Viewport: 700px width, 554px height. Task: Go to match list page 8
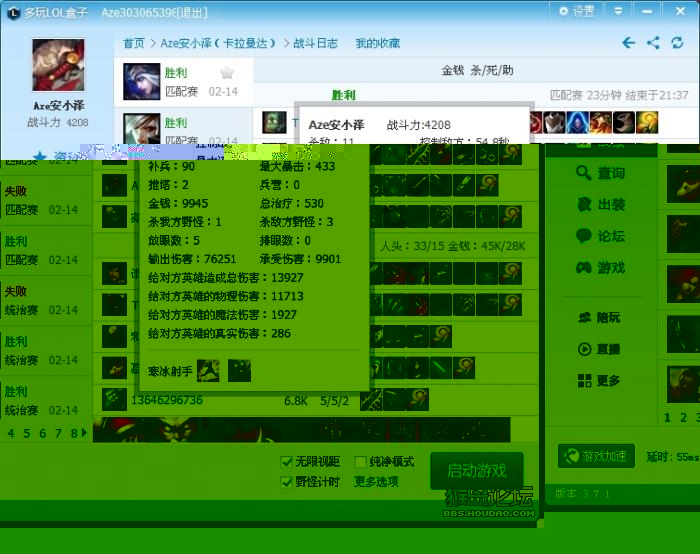(x=74, y=433)
